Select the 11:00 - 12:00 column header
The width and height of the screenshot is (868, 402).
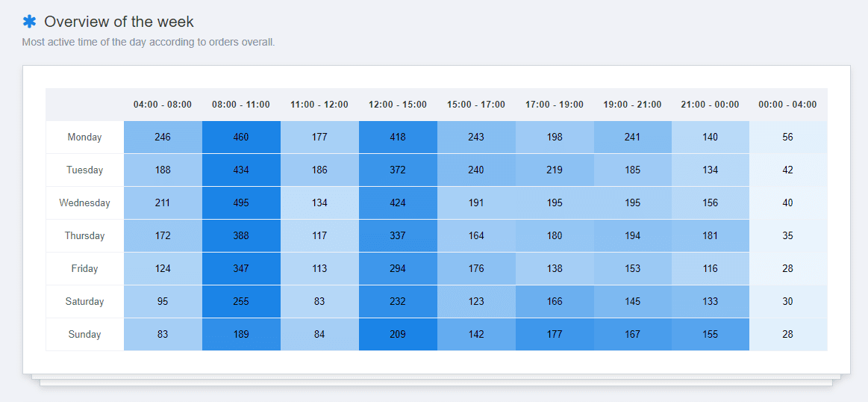tap(319, 105)
